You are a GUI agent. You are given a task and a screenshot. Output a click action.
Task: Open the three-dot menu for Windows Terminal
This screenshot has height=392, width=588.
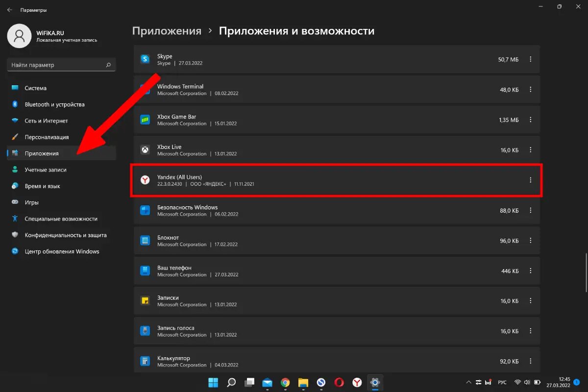pyautogui.click(x=530, y=90)
